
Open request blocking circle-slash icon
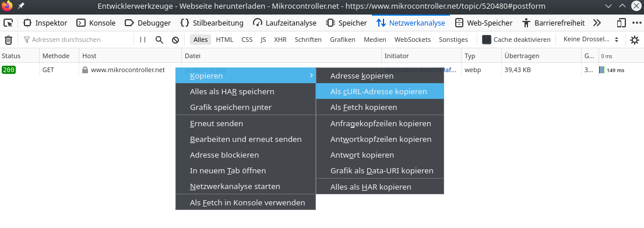click(175, 40)
